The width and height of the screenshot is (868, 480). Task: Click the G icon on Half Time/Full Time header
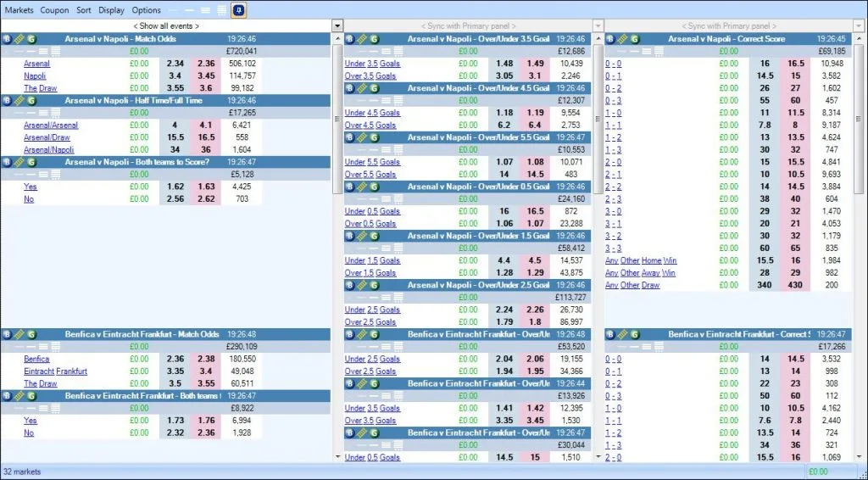(31, 100)
